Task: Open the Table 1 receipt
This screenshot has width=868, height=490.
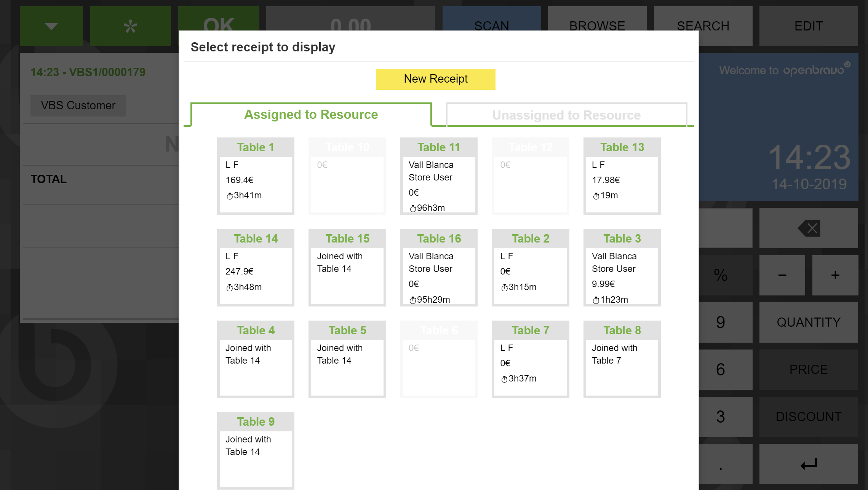Action: pyautogui.click(x=256, y=176)
